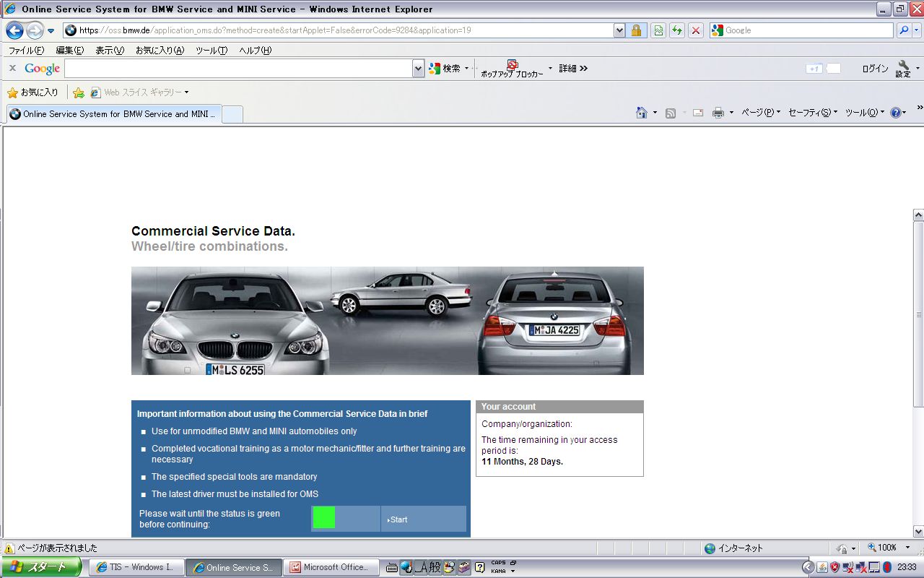Open the recent pages dropdown arrow

click(51, 31)
